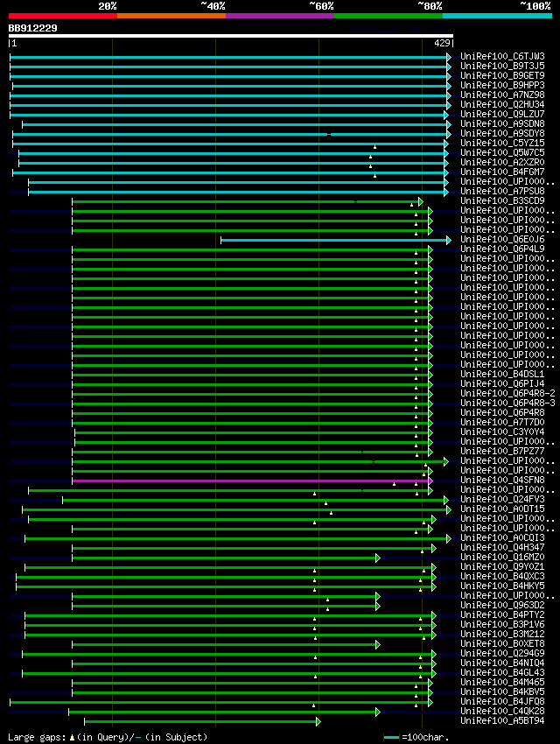Click the UniRef100_Q9LZU7 label

click(502, 115)
